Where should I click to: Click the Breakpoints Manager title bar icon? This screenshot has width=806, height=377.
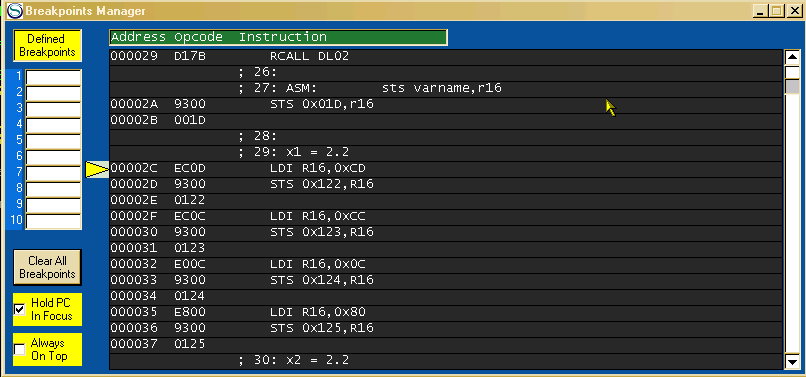point(14,10)
